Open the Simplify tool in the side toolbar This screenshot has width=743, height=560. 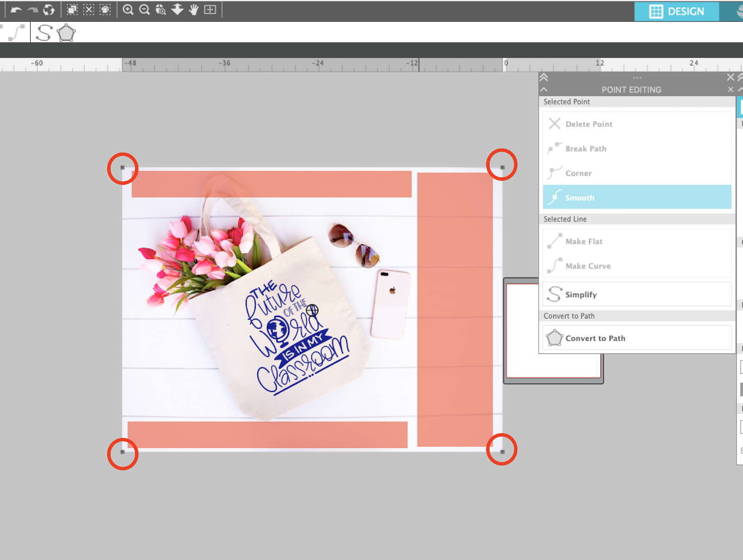tap(45, 33)
